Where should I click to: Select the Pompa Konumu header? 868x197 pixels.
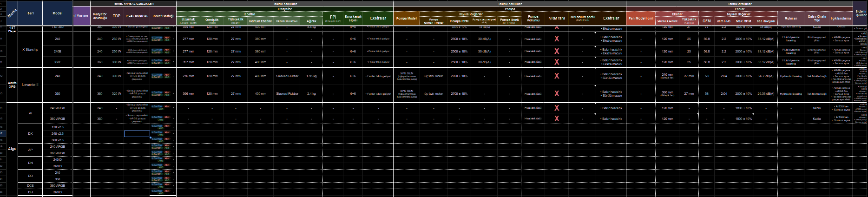click(533, 18)
